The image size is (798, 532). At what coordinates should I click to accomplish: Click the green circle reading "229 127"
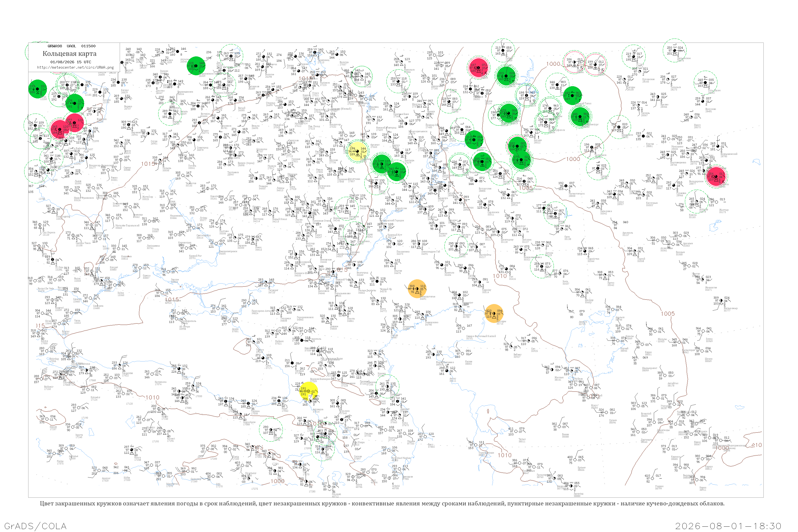click(74, 103)
